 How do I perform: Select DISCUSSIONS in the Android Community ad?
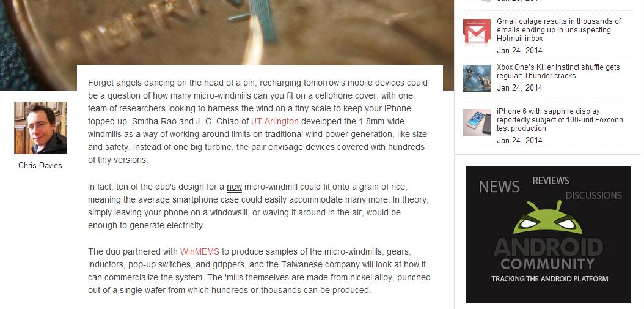pos(593,195)
